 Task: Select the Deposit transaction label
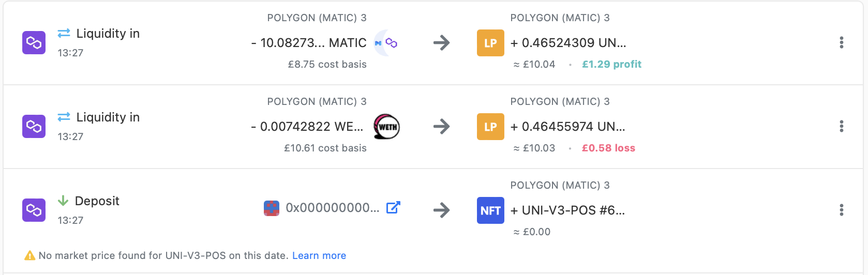click(x=97, y=201)
